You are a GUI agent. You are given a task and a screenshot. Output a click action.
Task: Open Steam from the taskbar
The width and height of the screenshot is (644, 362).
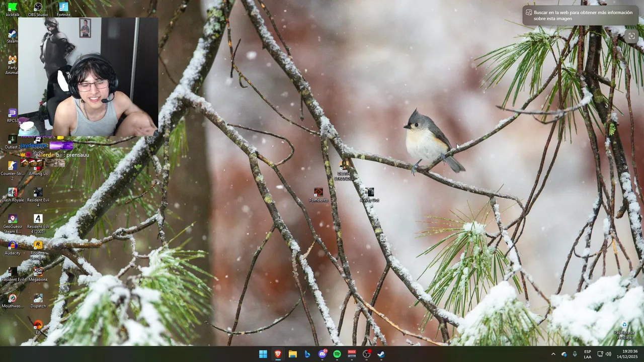pyautogui.click(x=381, y=354)
